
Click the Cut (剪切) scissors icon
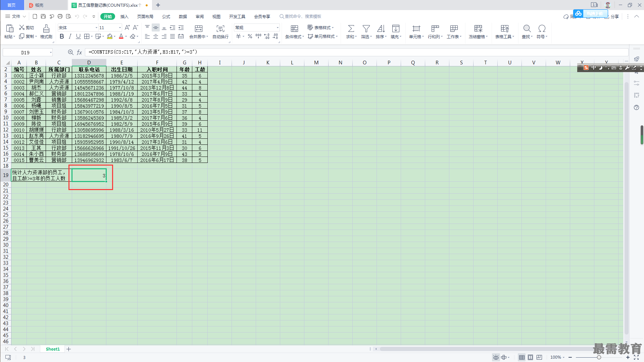tap(22, 27)
